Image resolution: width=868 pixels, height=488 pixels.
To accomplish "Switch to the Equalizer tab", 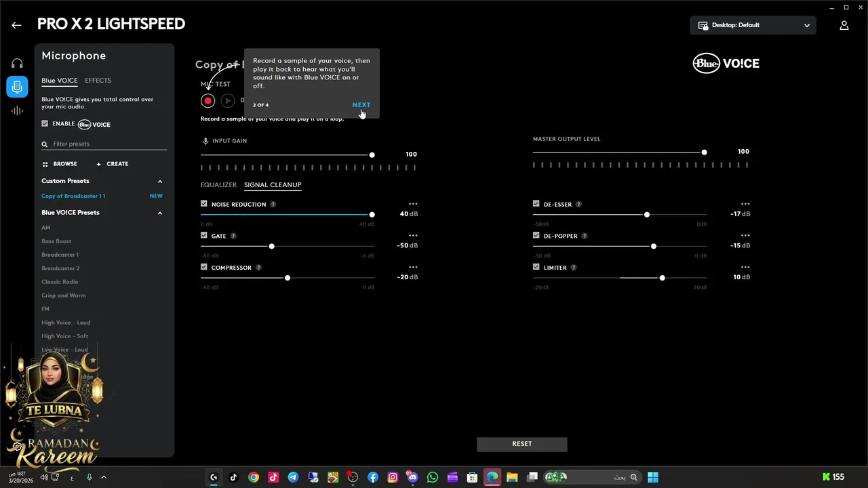I will click(x=218, y=184).
